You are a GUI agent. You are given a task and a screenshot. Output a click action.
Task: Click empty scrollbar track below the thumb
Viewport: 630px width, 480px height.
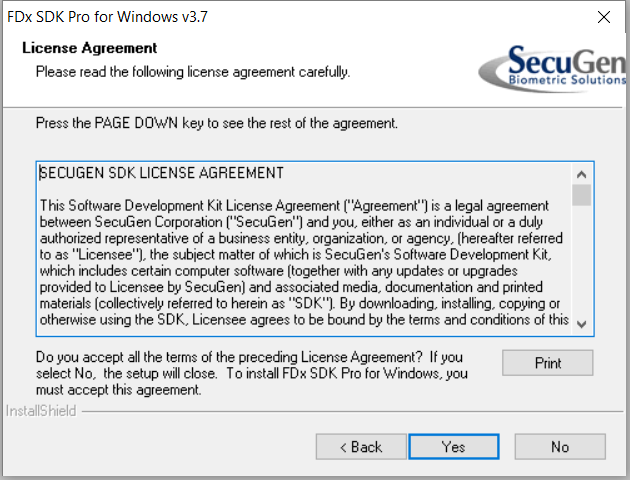pos(581,260)
